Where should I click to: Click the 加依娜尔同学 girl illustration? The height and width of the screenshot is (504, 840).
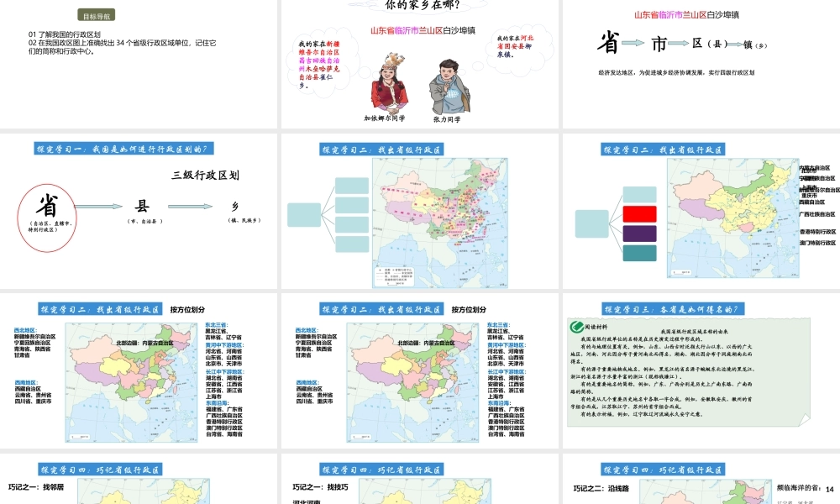390,83
